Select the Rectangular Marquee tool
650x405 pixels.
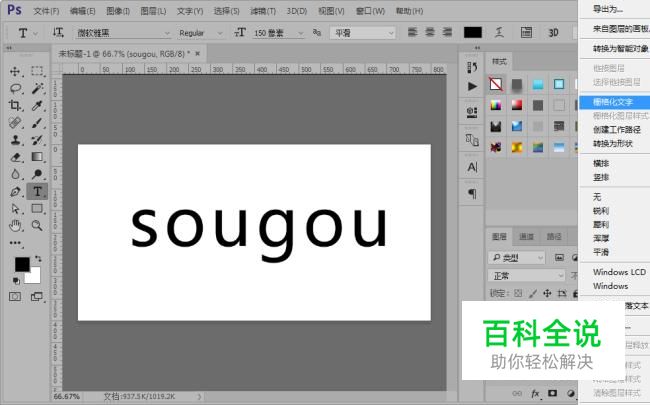click(x=37, y=71)
